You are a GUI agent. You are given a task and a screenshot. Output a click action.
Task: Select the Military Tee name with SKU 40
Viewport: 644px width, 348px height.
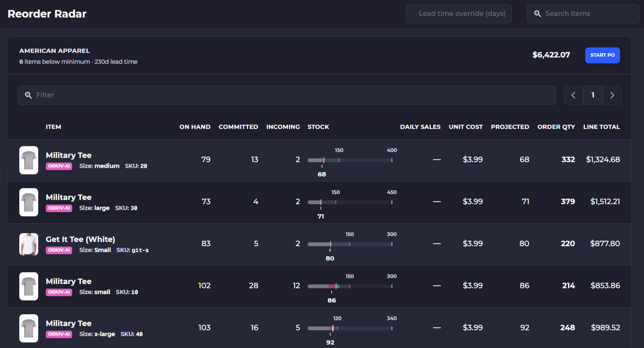click(68, 324)
